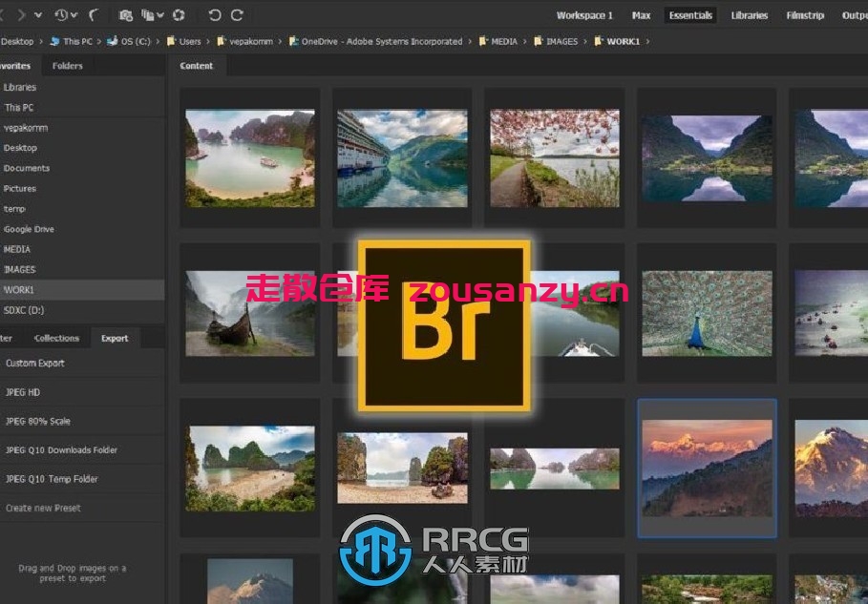868x604 pixels.
Task: Click the WORK1 folder icon in path bar
Action: tap(599, 41)
